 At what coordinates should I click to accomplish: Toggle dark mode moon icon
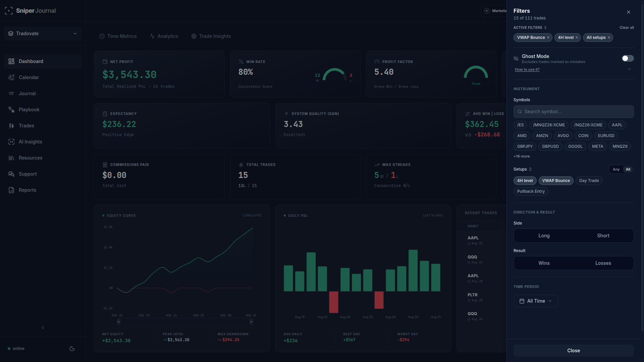72,349
